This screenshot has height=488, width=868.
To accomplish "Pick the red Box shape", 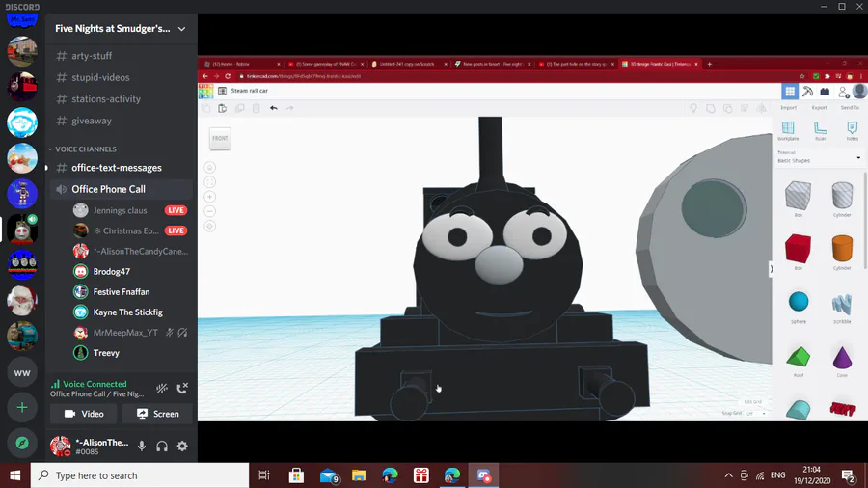I will coord(798,249).
